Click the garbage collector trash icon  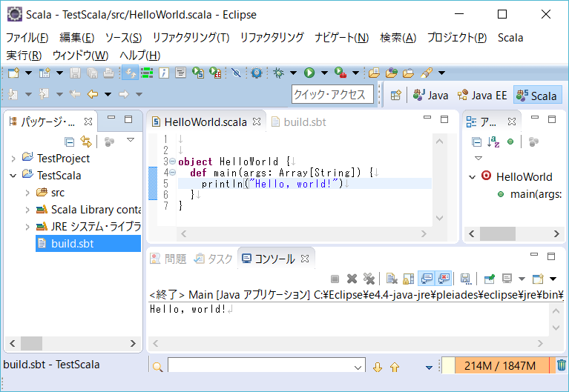tap(561, 365)
